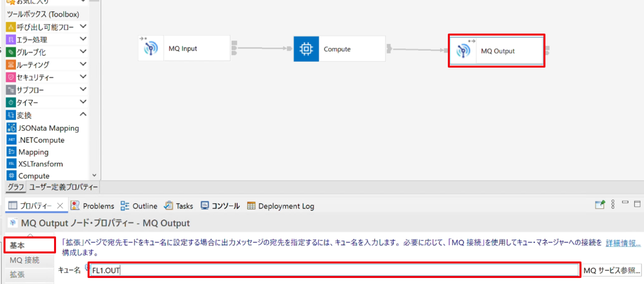The width and height of the screenshot is (644, 284).
Task: Select the MQ Input node icon
Action: tap(151, 49)
